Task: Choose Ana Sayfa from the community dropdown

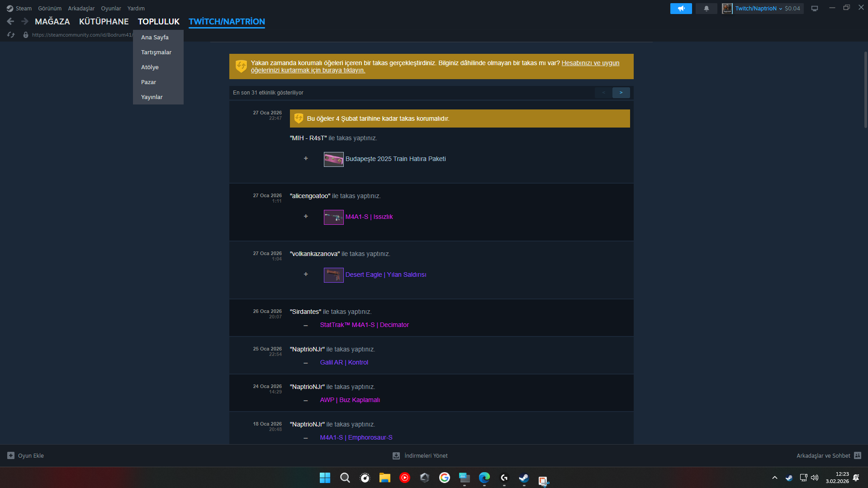Action: point(158,37)
